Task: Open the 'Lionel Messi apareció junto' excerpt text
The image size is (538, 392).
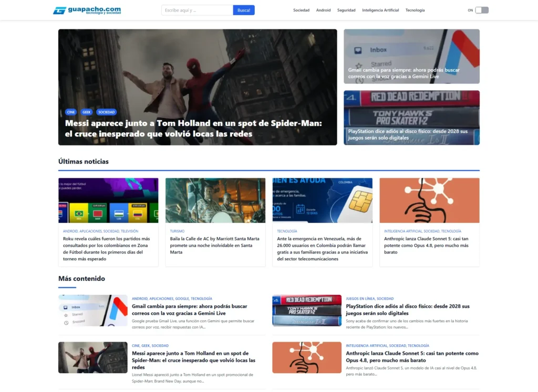Action: 192,378
